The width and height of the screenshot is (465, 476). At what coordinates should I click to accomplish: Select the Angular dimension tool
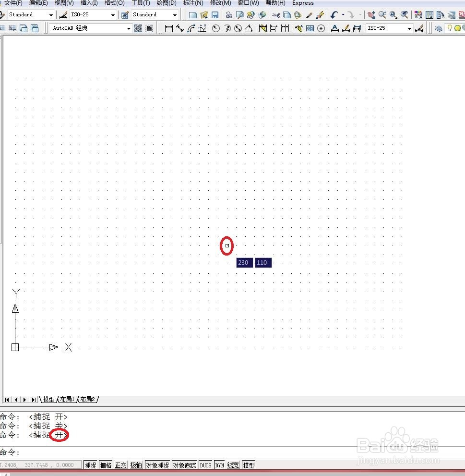(x=249, y=28)
